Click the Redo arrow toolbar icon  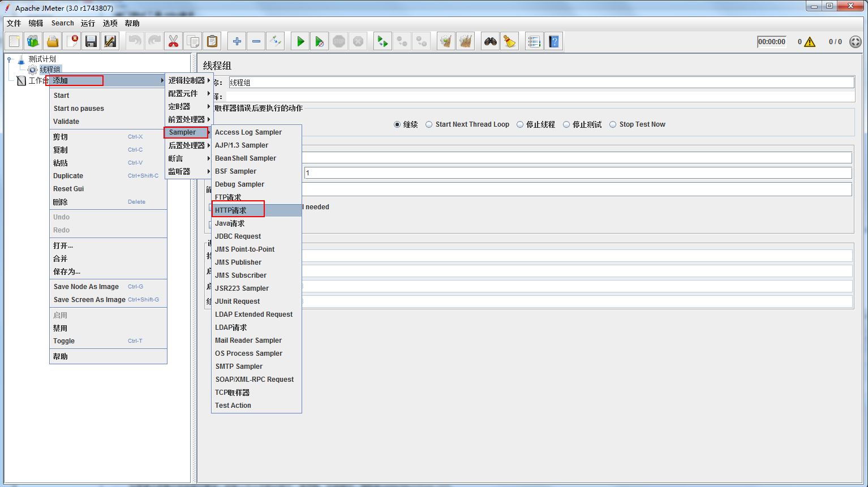[154, 41]
